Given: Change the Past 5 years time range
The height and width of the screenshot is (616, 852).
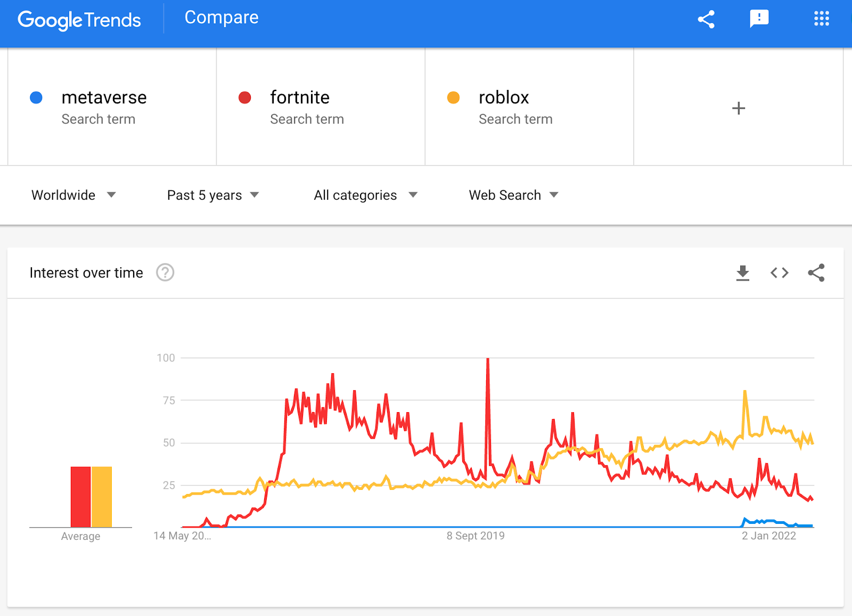Looking at the screenshot, I should click(x=213, y=195).
